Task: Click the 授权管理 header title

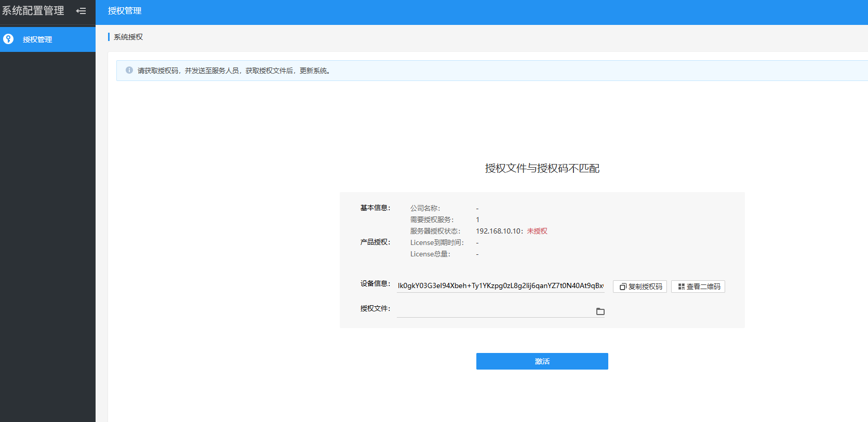Action: pyautogui.click(x=125, y=11)
